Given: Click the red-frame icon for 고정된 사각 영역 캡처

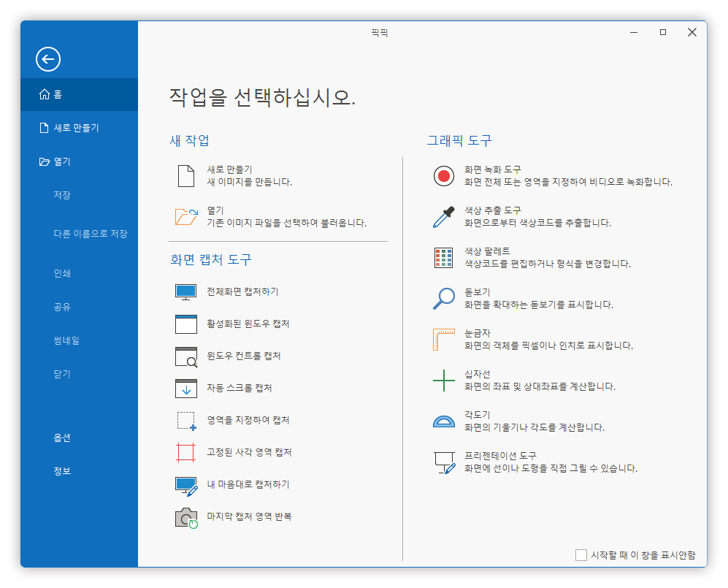Looking at the screenshot, I should (x=185, y=452).
